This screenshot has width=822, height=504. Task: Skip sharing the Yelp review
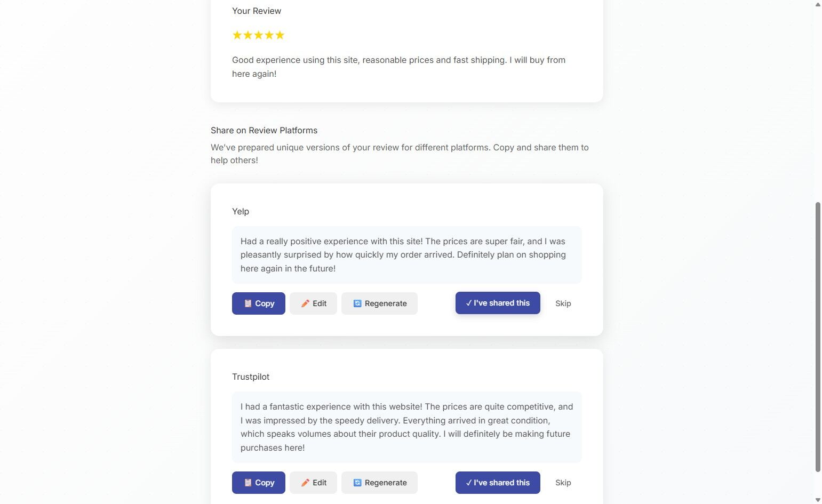click(x=563, y=303)
